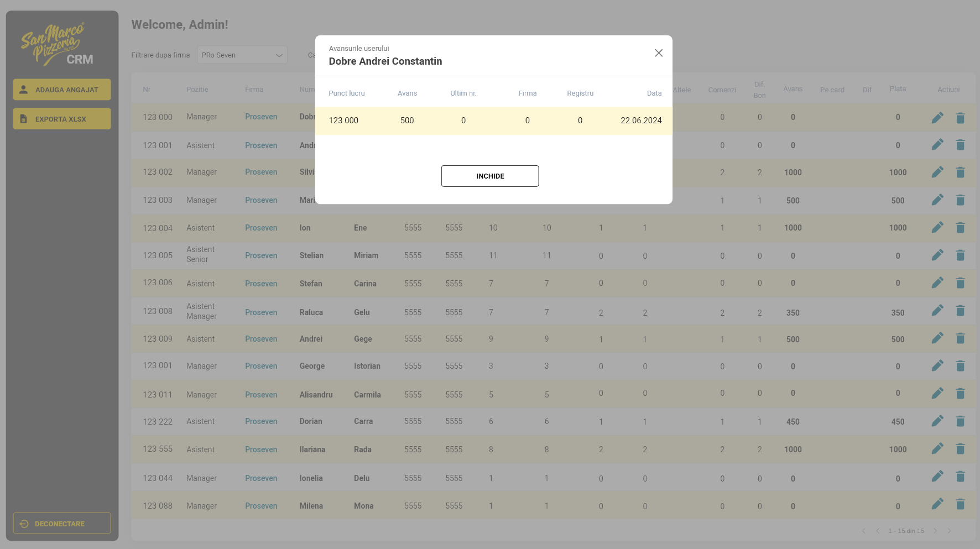Edit employee row 123 000 pencil icon
980x549 pixels.
coord(937,117)
